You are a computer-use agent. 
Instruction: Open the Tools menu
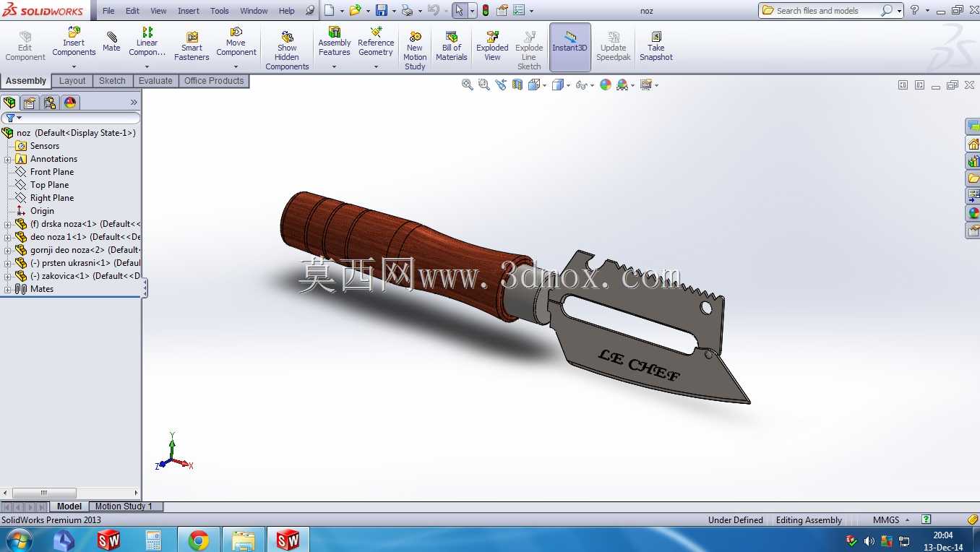pyautogui.click(x=220, y=11)
